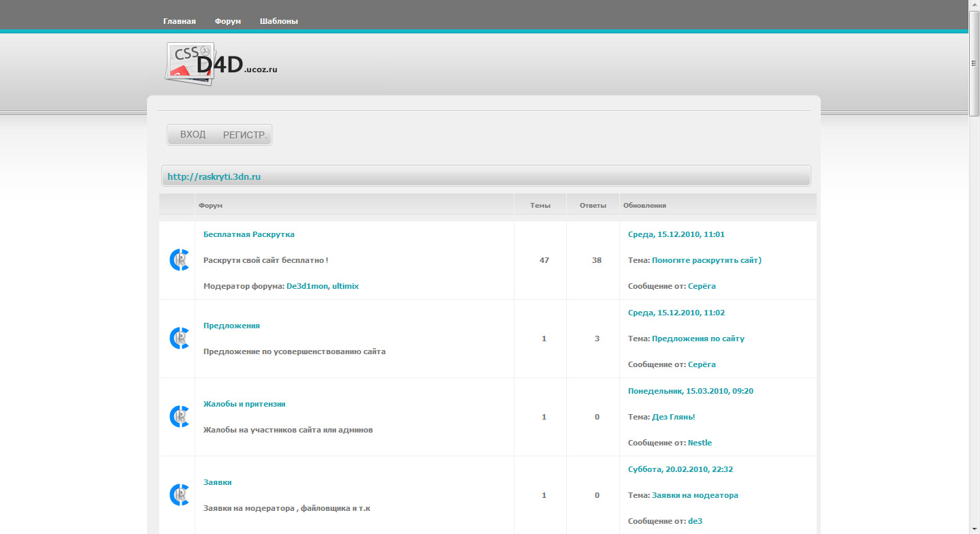Click the Бесплатная Раскрутка forum status icon

178,260
